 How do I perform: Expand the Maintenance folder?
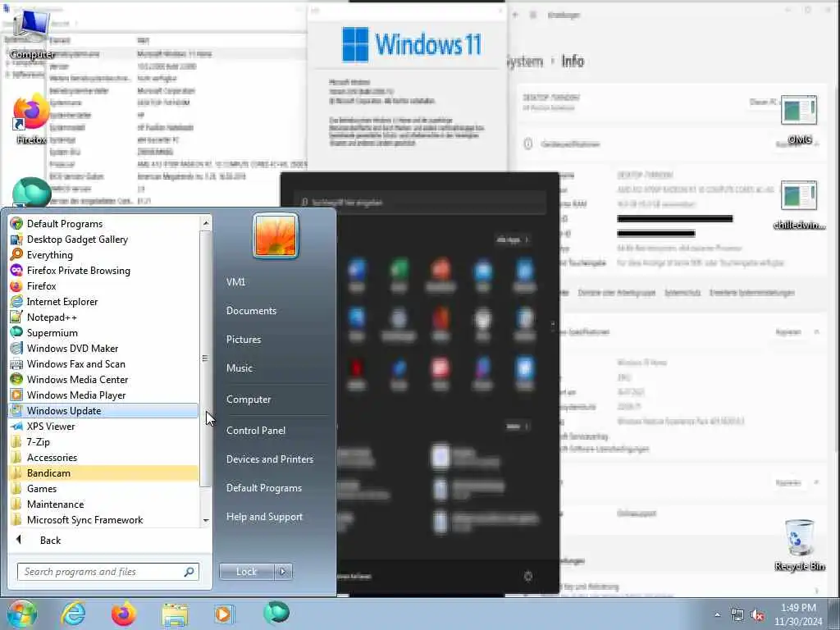point(103,504)
